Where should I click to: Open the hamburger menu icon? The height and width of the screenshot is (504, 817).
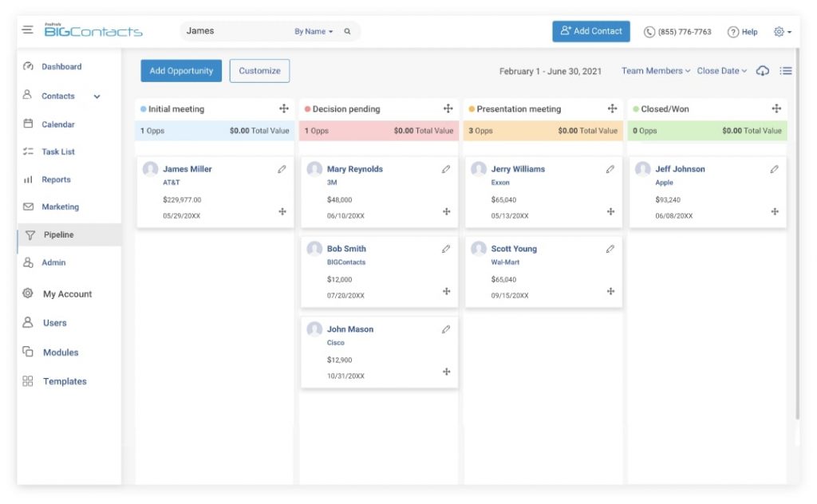[x=28, y=30]
